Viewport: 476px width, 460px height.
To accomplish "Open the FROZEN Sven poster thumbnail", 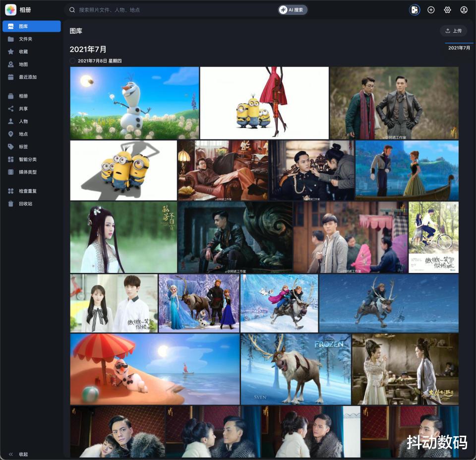I will tap(296, 369).
